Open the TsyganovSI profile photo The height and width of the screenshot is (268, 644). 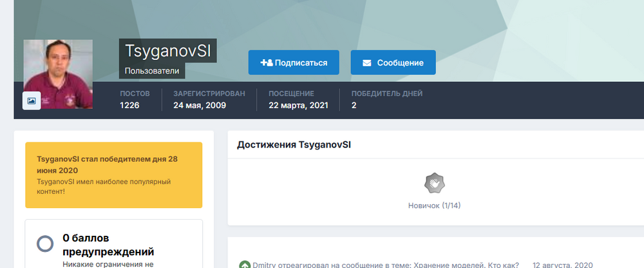58,71
